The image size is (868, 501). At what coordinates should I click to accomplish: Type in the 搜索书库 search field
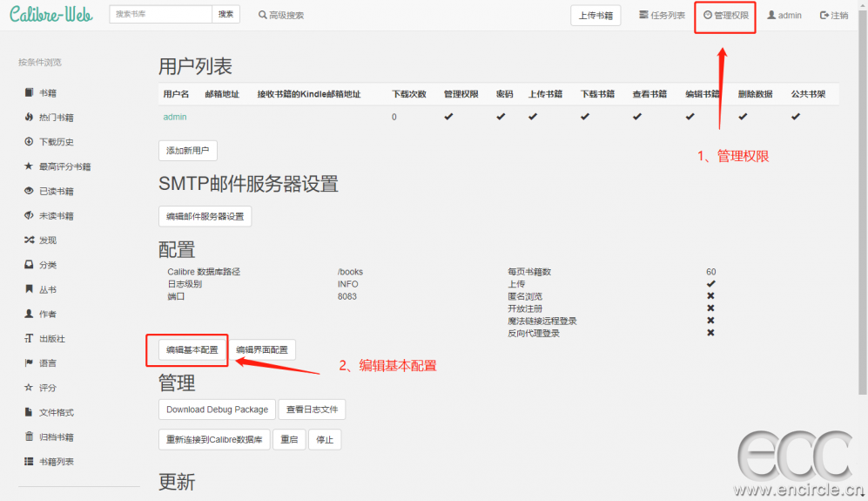(161, 14)
